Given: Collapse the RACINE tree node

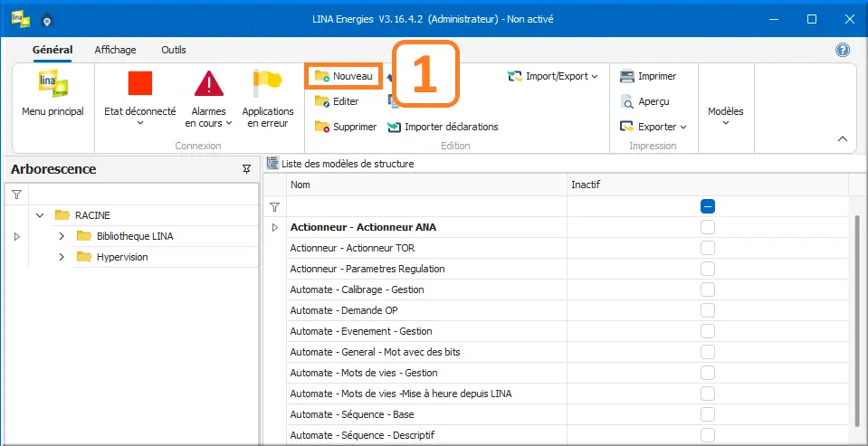Looking at the screenshot, I should click(40, 215).
